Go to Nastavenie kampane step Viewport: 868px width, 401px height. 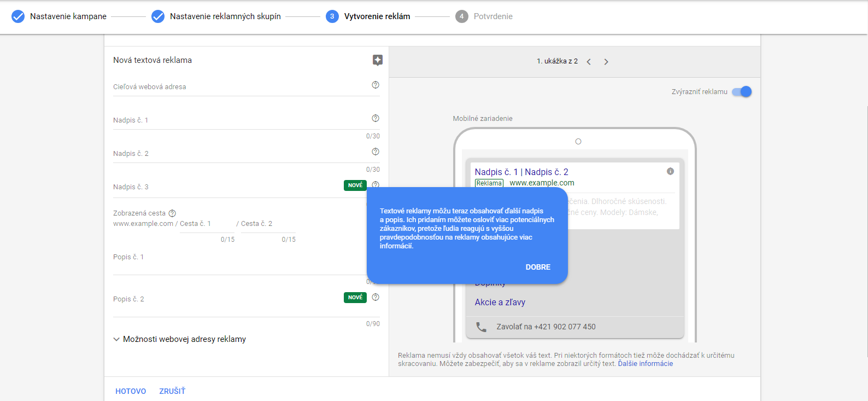pyautogui.click(x=68, y=16)
